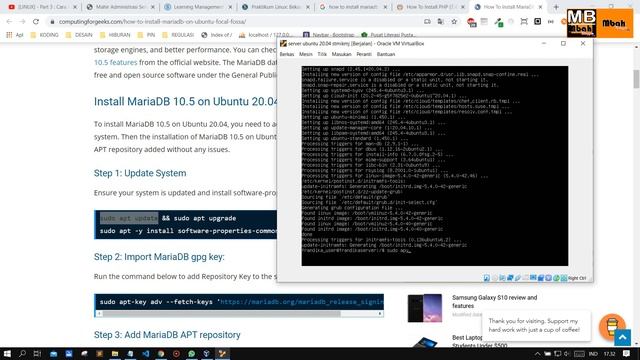Open VirtualBox manager cube icon on taskbar
This screenshot has width=640, height=360.
point(207,353)
